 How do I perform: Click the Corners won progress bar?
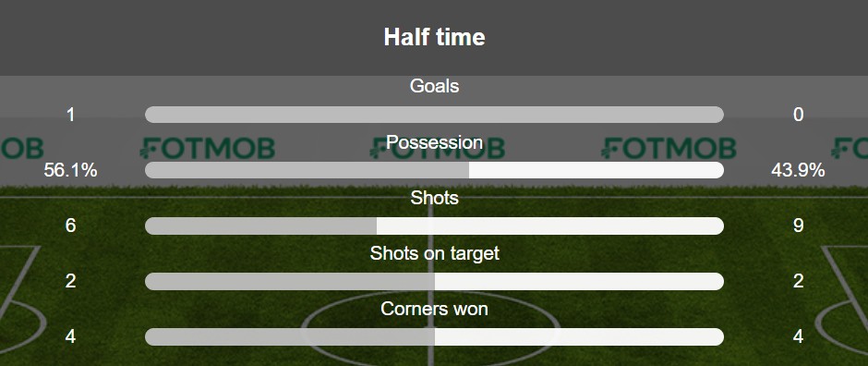click(434, 336)
